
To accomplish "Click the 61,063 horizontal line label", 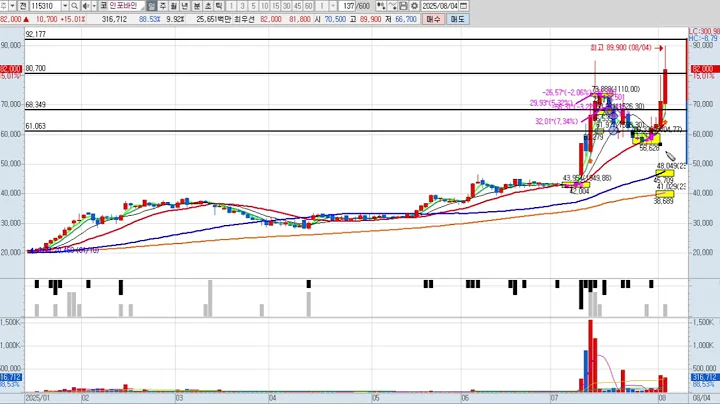I will 36,126.
